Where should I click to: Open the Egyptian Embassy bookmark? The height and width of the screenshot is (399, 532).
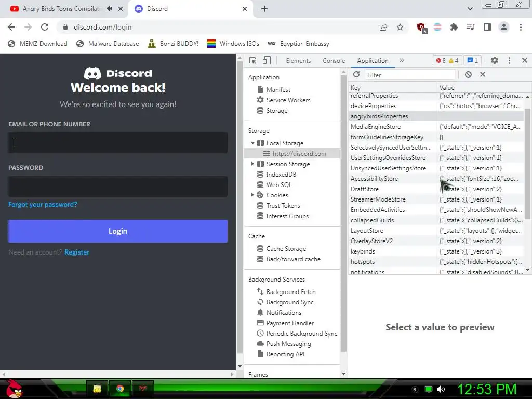tap(299, 44)
